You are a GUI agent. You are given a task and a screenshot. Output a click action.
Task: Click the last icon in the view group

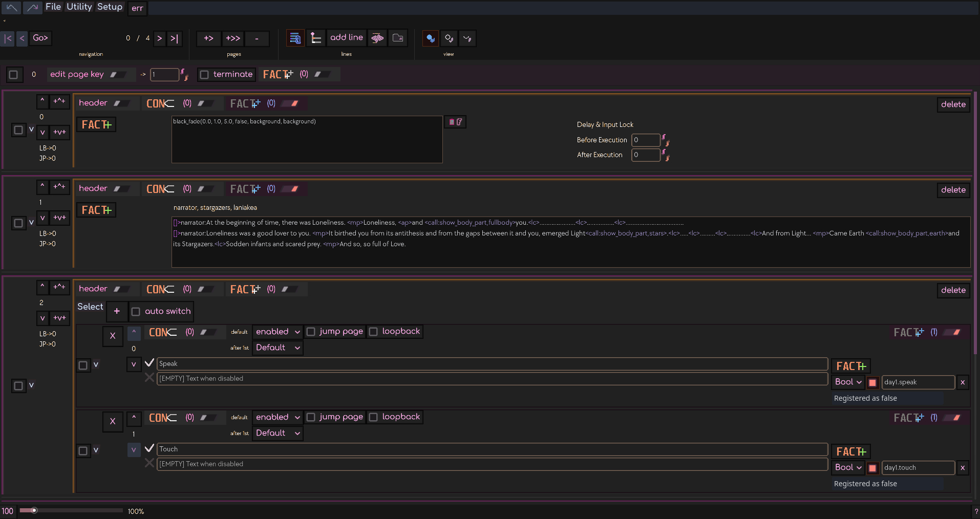point(467,38)
